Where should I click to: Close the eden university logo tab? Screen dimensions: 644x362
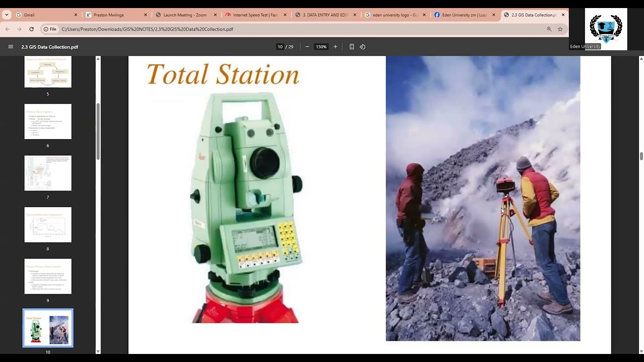(x=424, y=15)
